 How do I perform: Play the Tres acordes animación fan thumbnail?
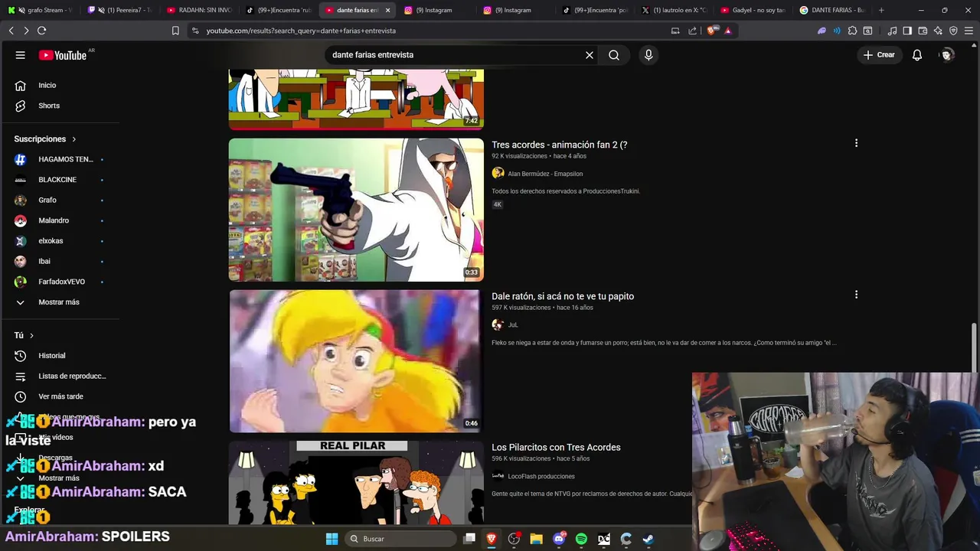click(x=356, y=210)
